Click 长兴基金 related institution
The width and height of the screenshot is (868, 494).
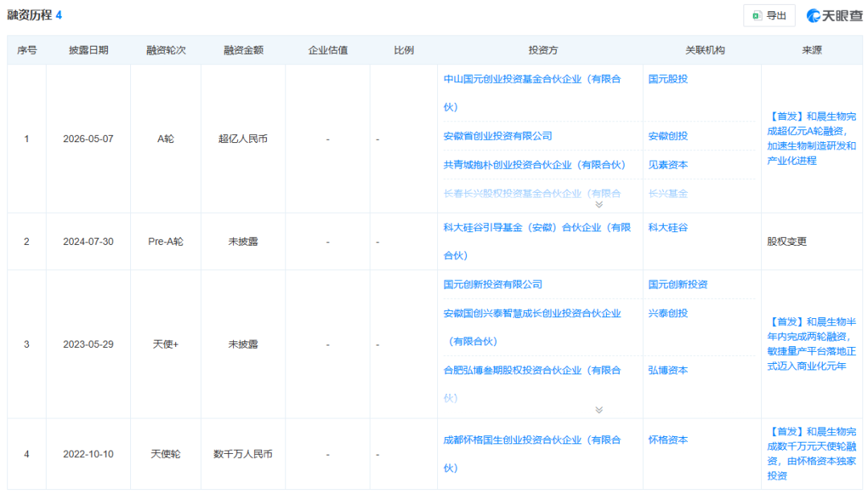[x=668, y=194]
